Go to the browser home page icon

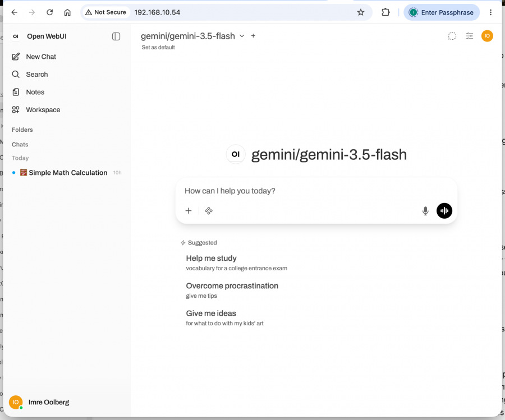67,12
